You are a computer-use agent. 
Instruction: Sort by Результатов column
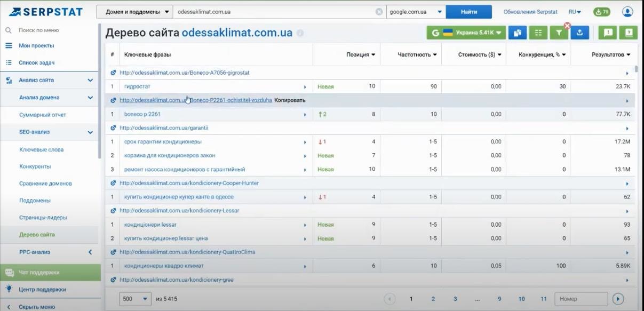(611, 54)
